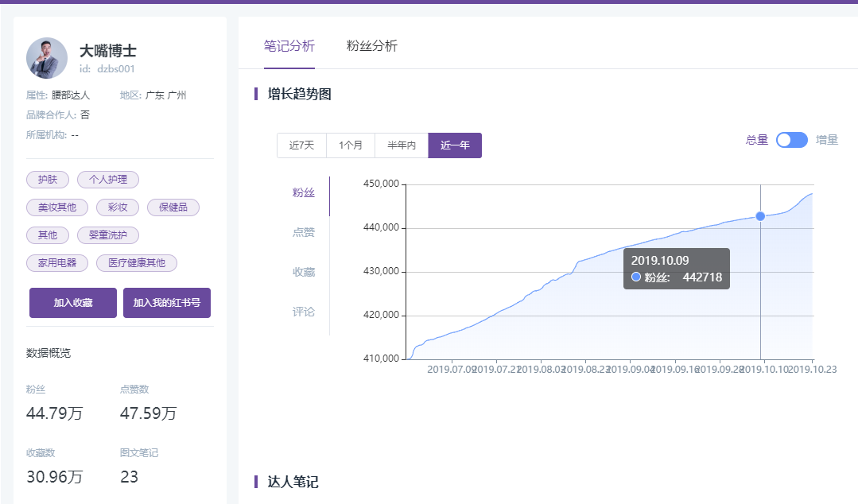This screenshot has width=858, height=504.
Task: Show the 收藏 trend metric
Action: pos(304,272)
